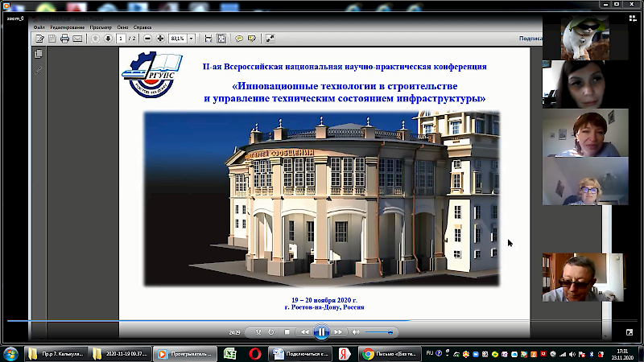This screenshot has width=644, height=362.
Task: Open the Просмотр menu
Action: coord(101,26)
